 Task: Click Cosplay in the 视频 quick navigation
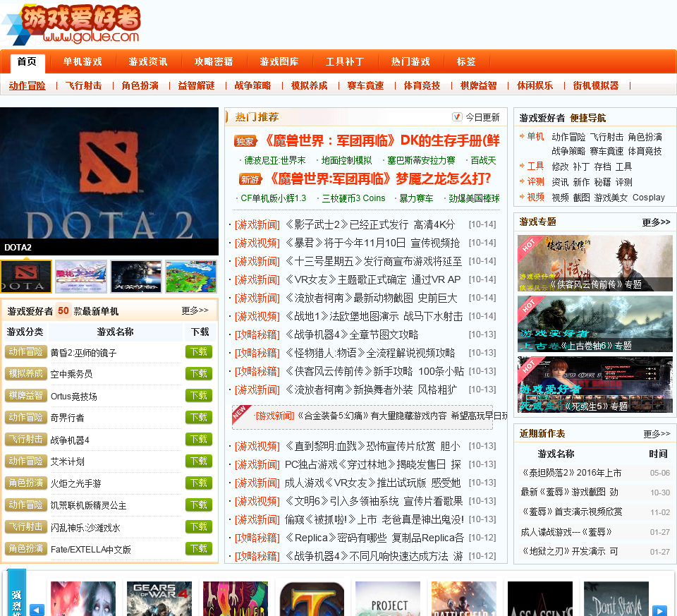point(649,198)
